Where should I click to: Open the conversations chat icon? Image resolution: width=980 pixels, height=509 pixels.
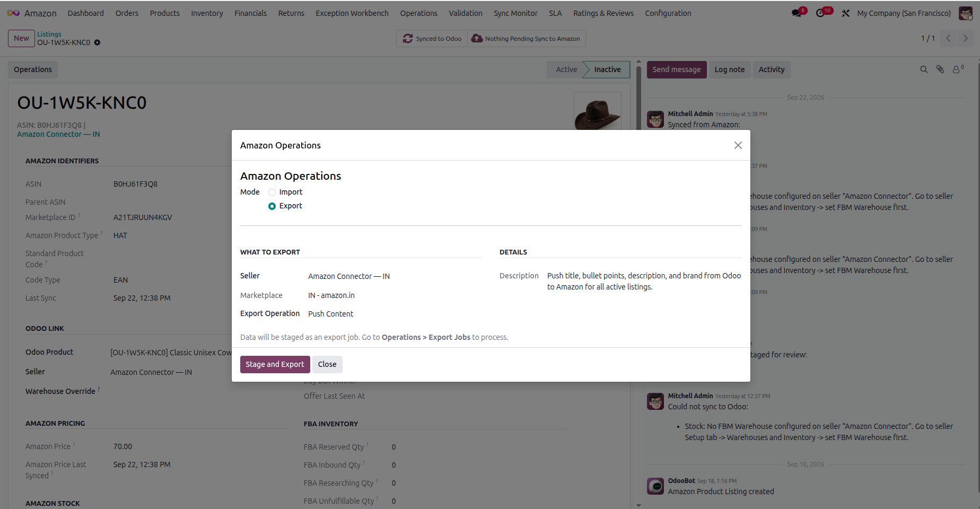pyautogui.click(x=797, y=13)
